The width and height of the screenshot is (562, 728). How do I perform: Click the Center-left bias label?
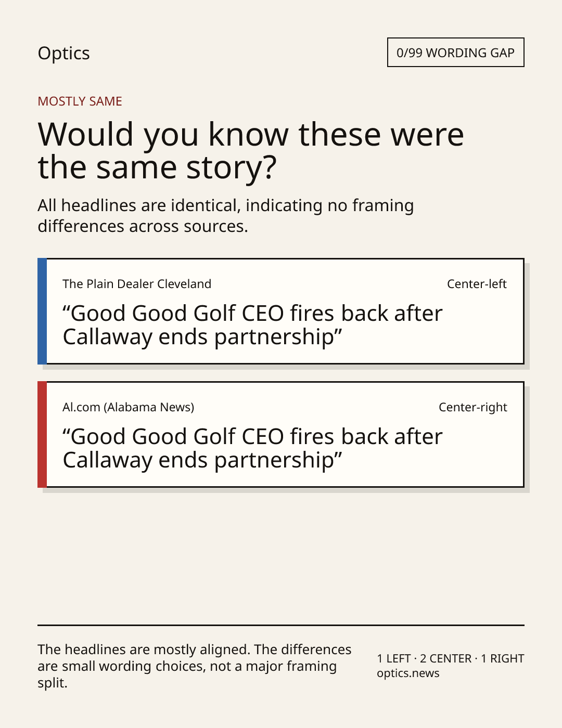pyautogui.click(x=477, y=284)
